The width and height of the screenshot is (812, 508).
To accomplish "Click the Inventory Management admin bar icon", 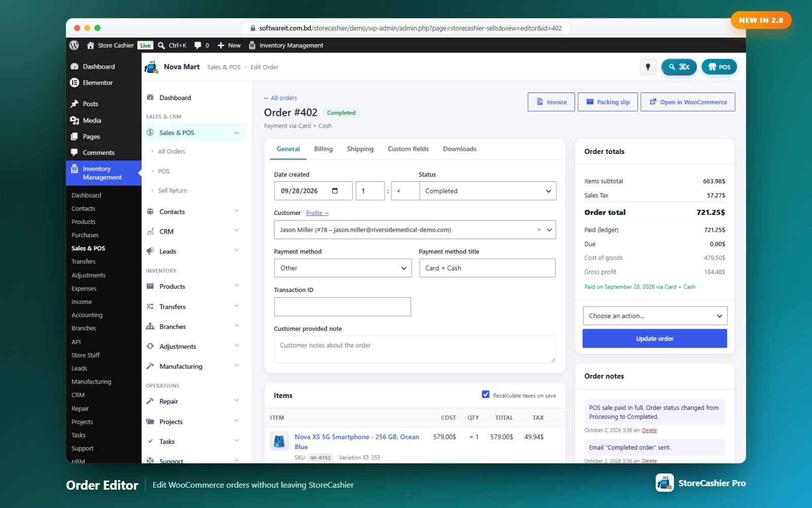I will [x=252, y=45].
